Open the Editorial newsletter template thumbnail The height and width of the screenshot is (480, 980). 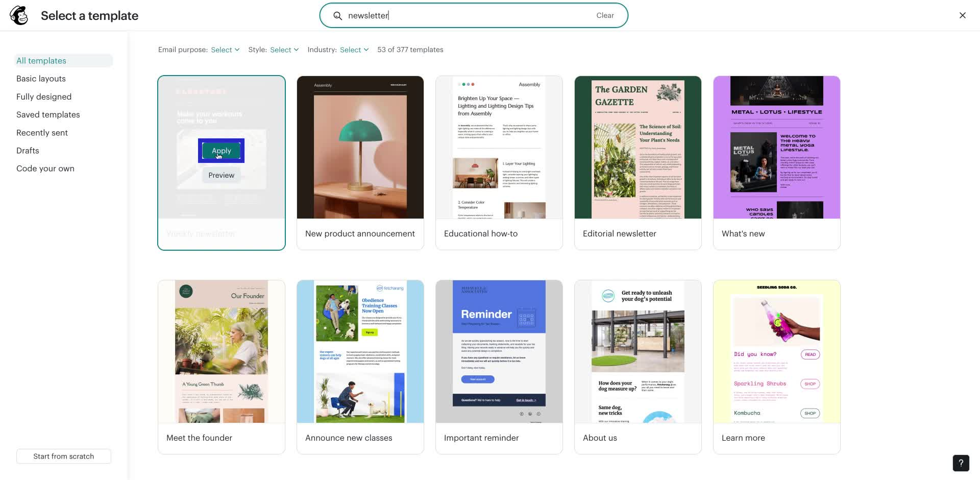[638, 148]
